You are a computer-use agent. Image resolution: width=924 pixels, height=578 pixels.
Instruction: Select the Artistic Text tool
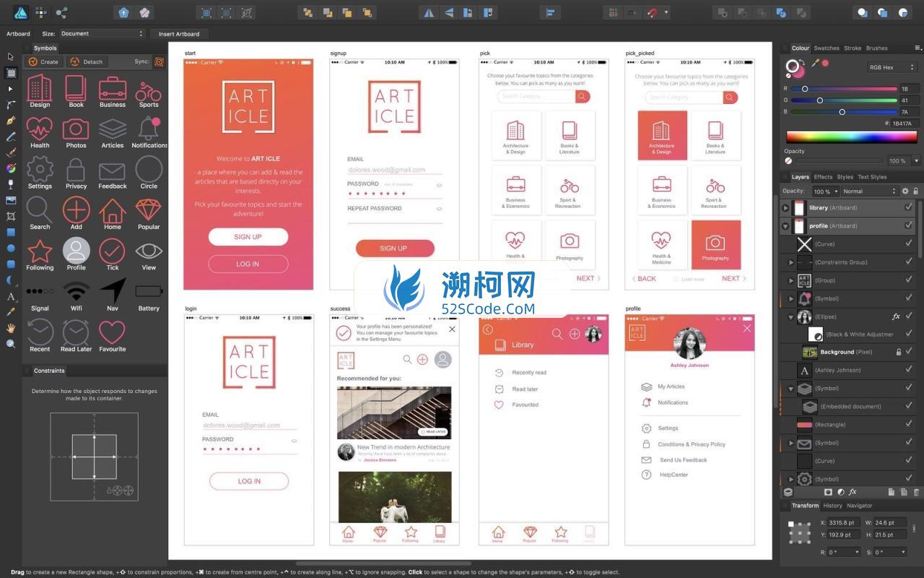(11, 296)
